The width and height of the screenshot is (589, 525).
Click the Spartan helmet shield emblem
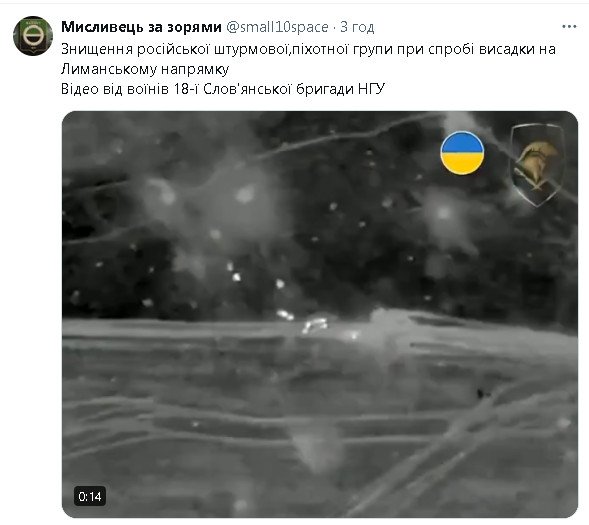537,164
